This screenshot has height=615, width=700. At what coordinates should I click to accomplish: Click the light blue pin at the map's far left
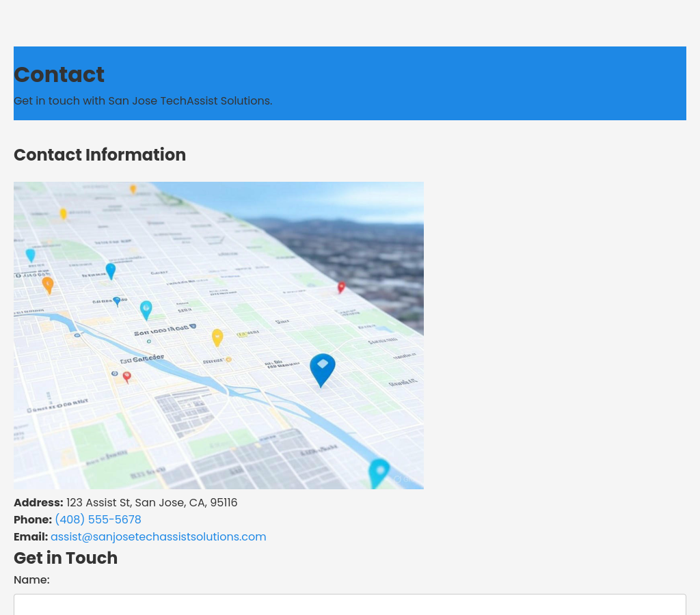[x=31, y=256]
